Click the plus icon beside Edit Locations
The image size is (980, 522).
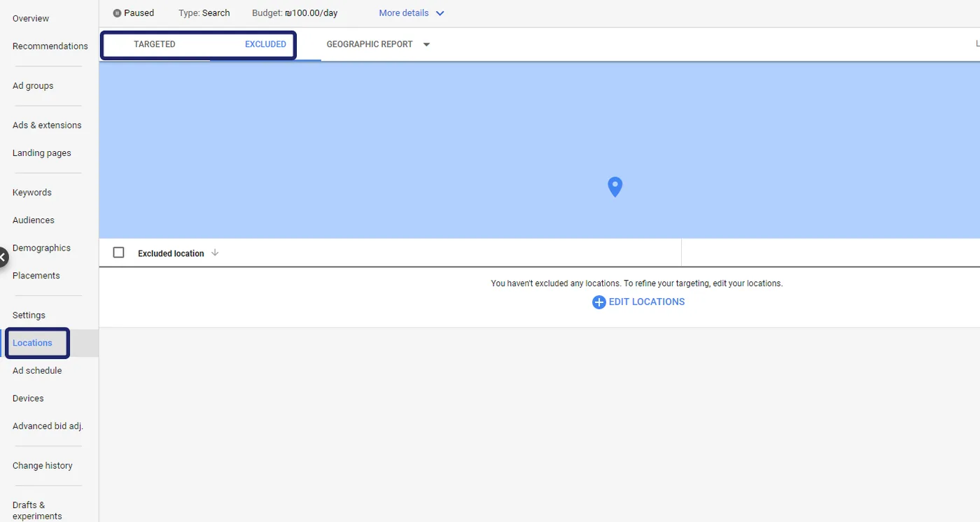coord(598,302)
